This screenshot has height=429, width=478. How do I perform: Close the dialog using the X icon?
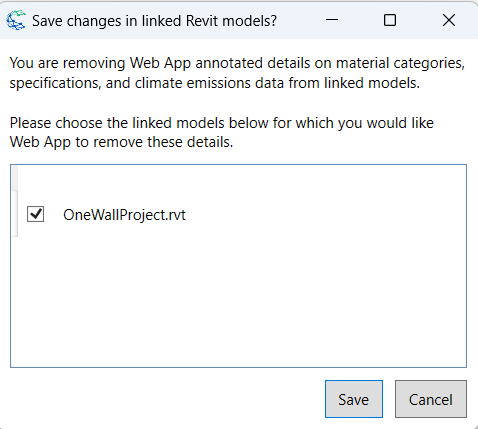(x=449, y=20)
